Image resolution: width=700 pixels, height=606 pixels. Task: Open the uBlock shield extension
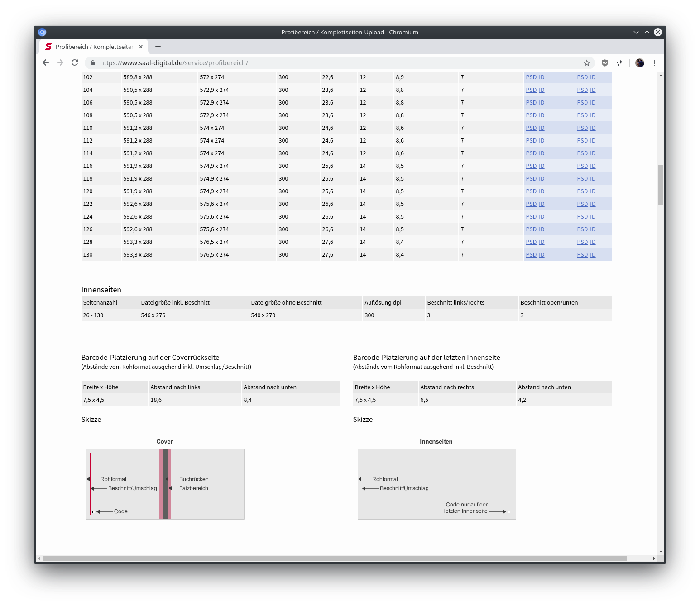tap(604, 63)
